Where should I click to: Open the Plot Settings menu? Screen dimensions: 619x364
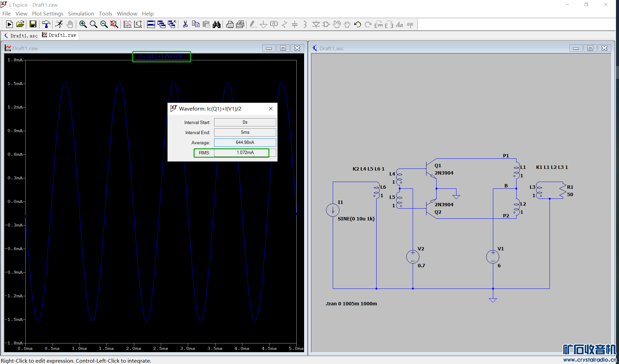48,13
